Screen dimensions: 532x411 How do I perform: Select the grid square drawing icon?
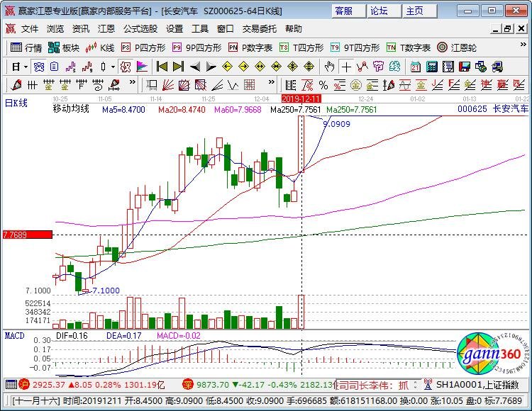point(250,85)
